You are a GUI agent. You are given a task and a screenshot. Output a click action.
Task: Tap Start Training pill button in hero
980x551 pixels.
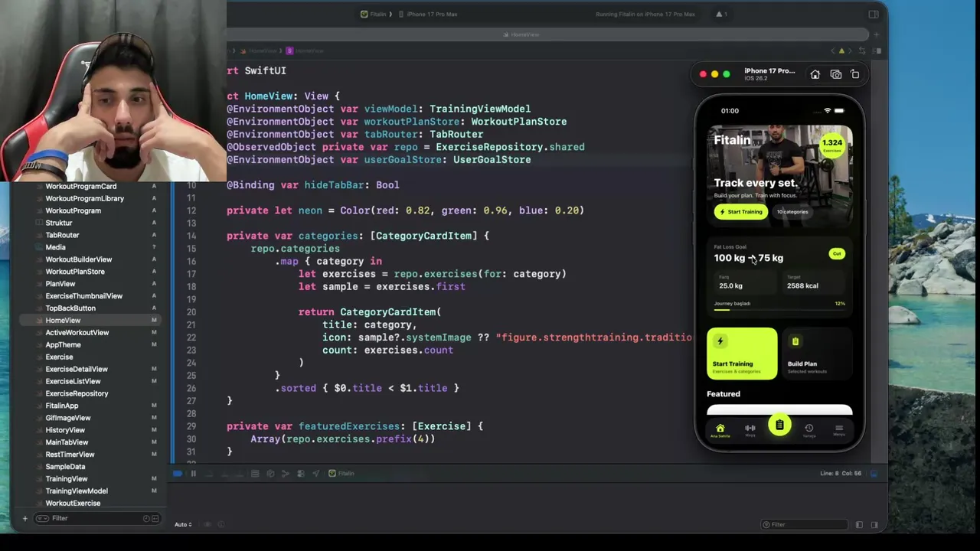pos(741,212)
